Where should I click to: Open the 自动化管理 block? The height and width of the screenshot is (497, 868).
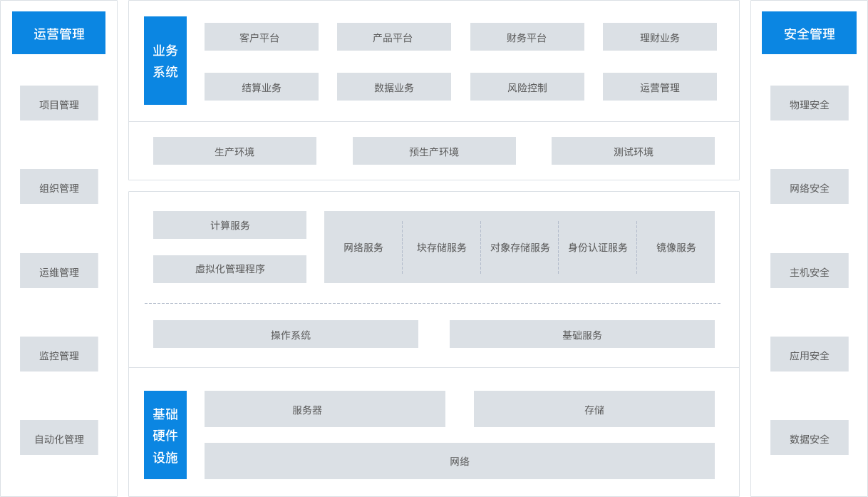(59, 438)
